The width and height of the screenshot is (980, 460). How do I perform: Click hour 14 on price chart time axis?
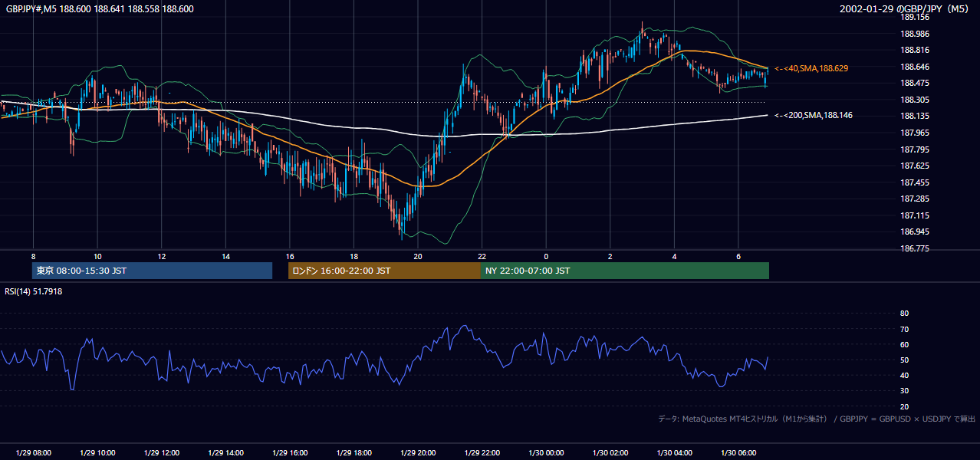pyautogui.click(x=225, y=256)
